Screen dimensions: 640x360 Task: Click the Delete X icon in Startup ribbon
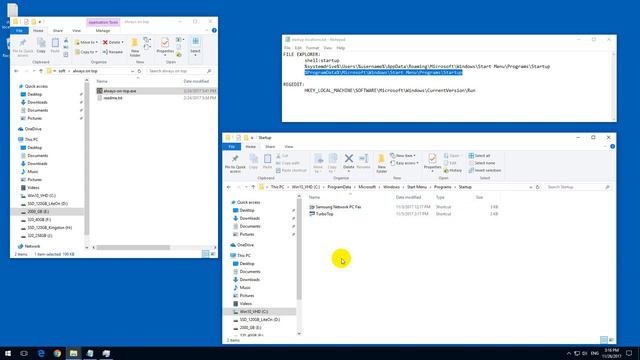click(x=349, y=158)
